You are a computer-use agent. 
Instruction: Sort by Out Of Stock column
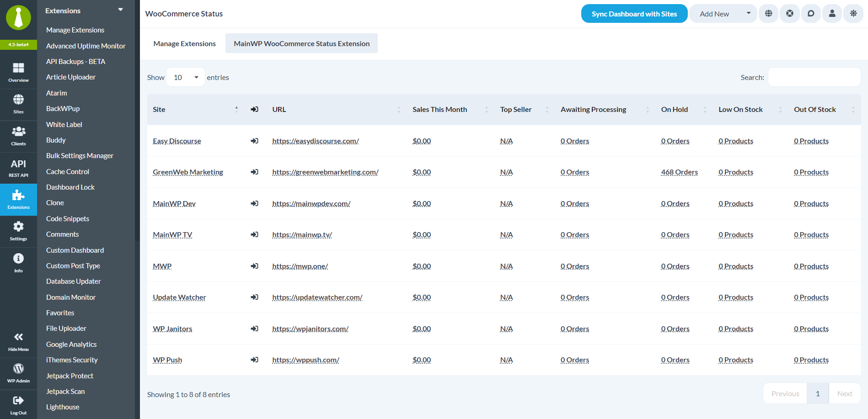coord(825,109)
